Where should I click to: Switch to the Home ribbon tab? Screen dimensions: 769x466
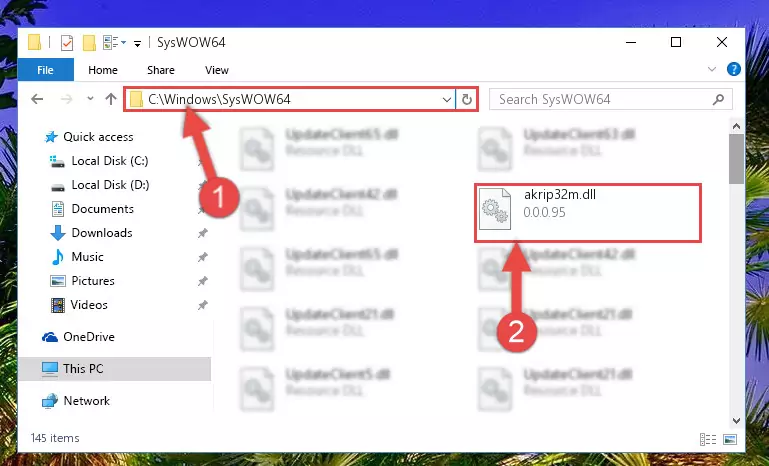[x=103, y=70]
